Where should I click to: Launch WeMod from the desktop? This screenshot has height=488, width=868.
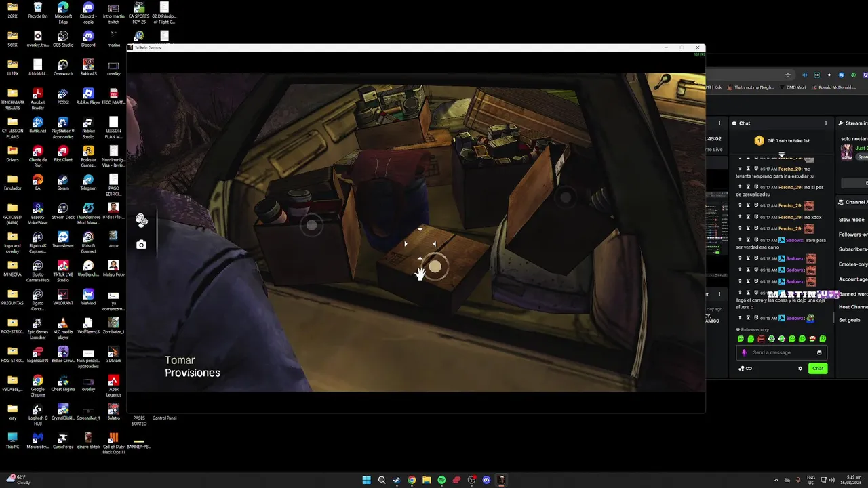click(88, 296)
